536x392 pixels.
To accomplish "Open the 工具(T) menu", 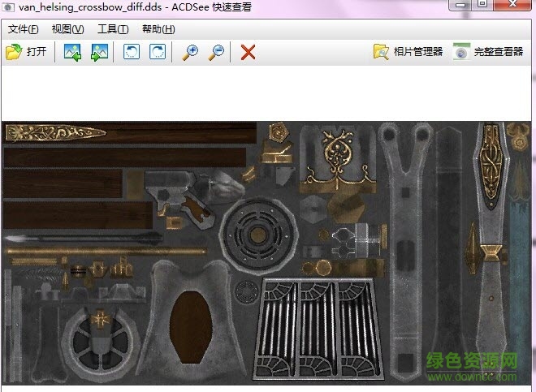I will (x=113, y=29).
